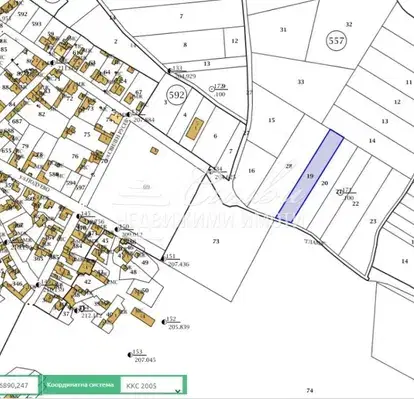414x399 pixels.
Task: Select parcel 16 on the map
Action: point(252,171)
